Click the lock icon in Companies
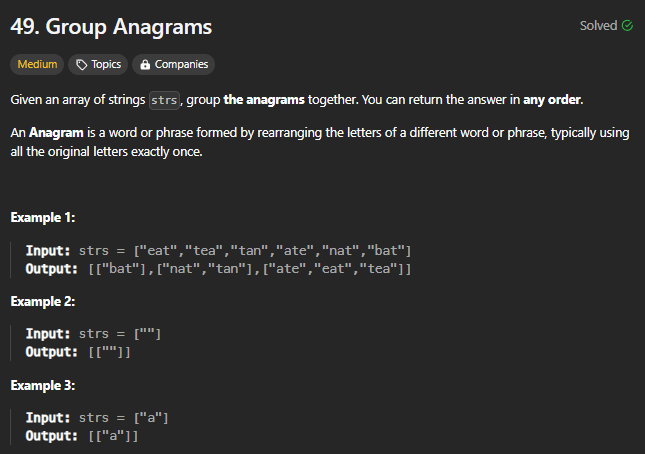Viewport: 645px width, 454px height. [145, 65]
